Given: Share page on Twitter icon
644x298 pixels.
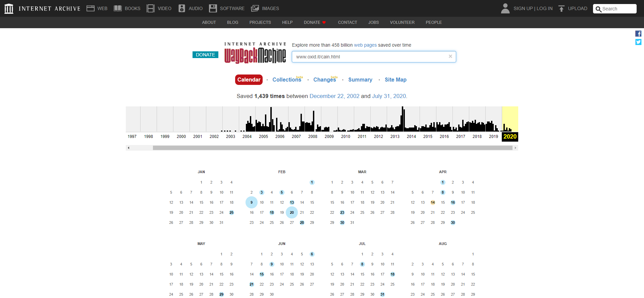Looking at the screenshot, I should click(x=638, y=42).
